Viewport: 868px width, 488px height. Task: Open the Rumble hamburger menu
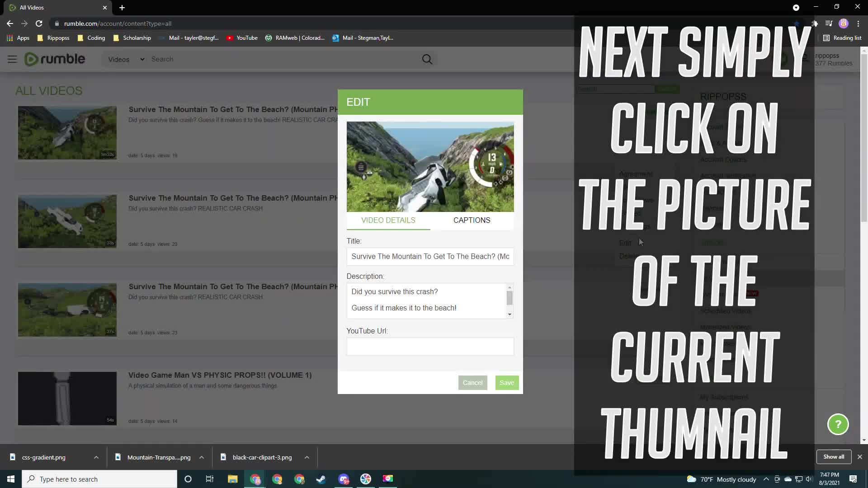click(12, 59)
